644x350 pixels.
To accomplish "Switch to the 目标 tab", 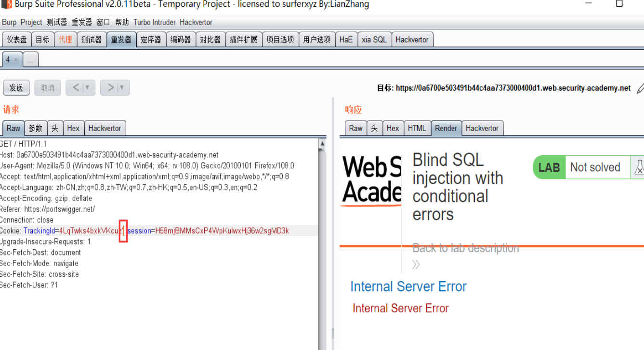I will [x=42, y=40].
